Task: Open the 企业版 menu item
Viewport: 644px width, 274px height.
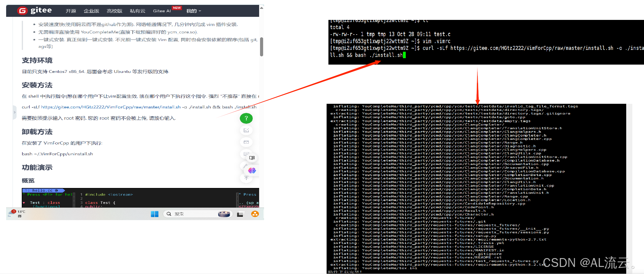Action: coord(91,11)
